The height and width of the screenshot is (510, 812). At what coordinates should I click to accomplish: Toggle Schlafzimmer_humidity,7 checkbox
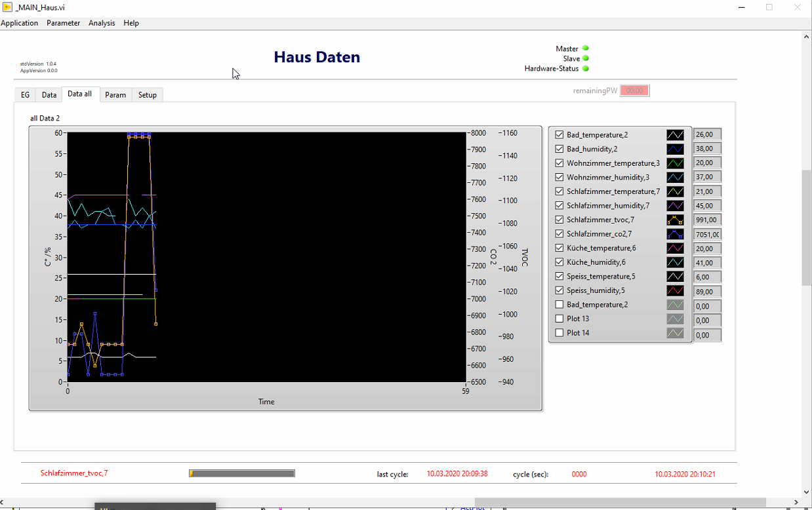pos(559,205)
